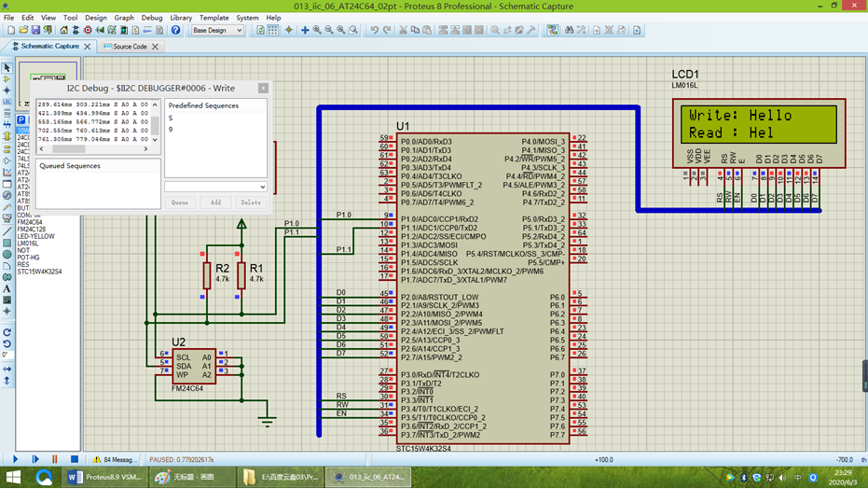Screen dimensions: 868x489
Task: Click the Delete button in I2C Debug
Action: pyautogui.click(x=251, y=203)
